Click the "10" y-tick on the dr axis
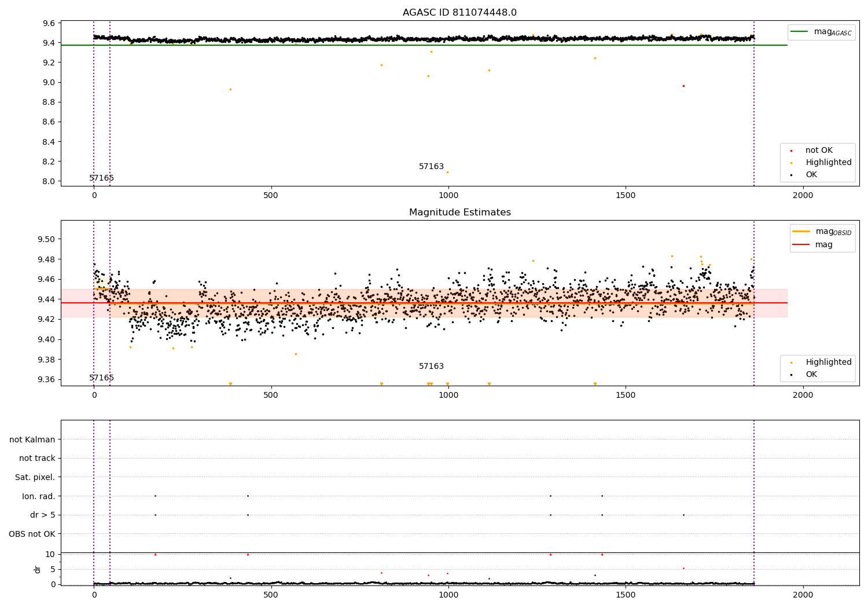 pyautogui.click(x=50, y=554)
